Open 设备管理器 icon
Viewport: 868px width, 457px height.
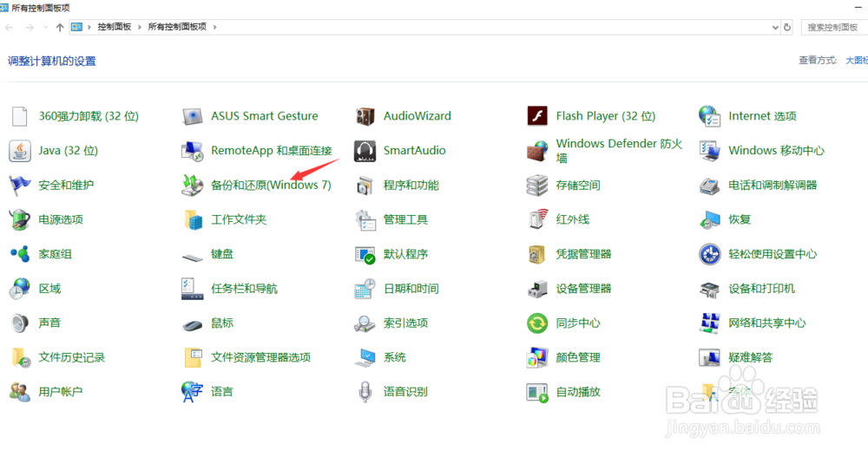click(x=537, y=289)
